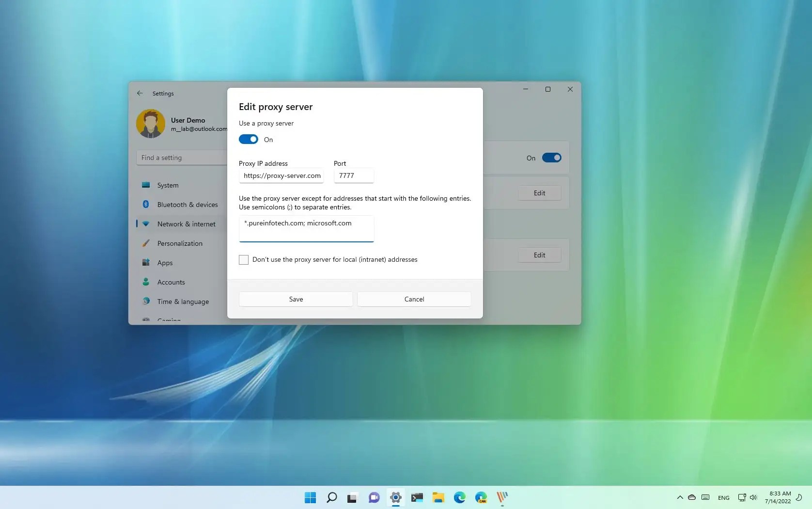
Task: Click the back arrow in Settings
Action: tap(140, 93)
